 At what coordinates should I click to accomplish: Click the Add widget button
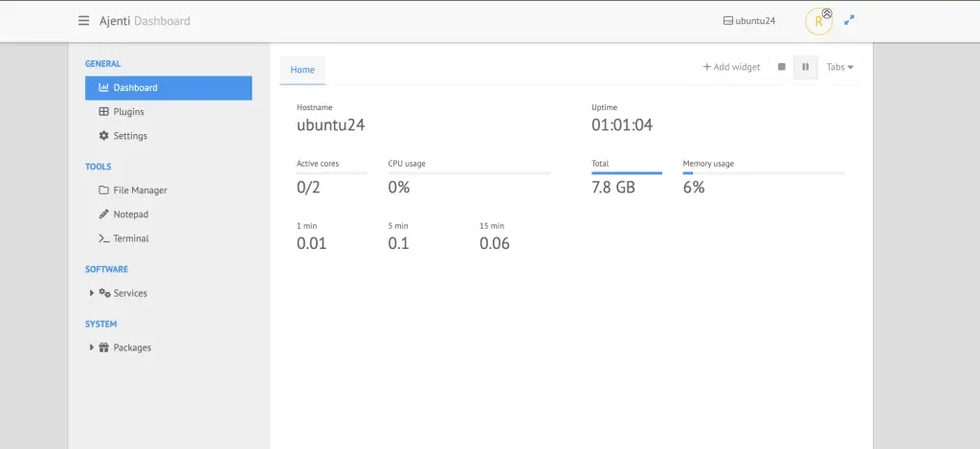(x=732, y=67)
